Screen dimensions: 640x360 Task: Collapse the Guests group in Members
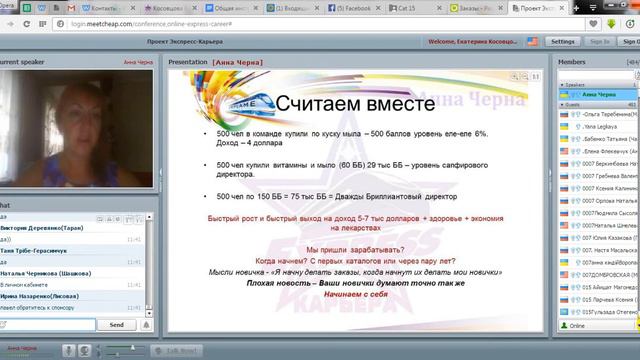tap(562, 105)
